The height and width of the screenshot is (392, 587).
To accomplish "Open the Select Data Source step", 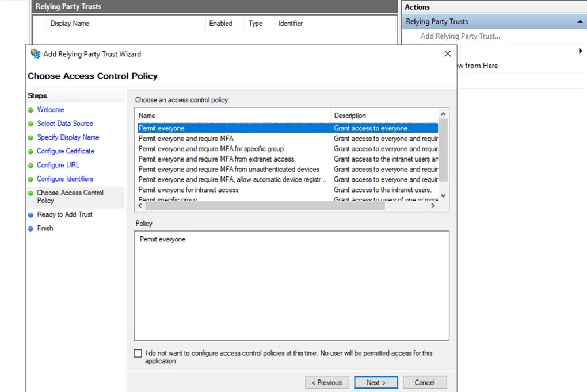I will click(x=65, y=124).
